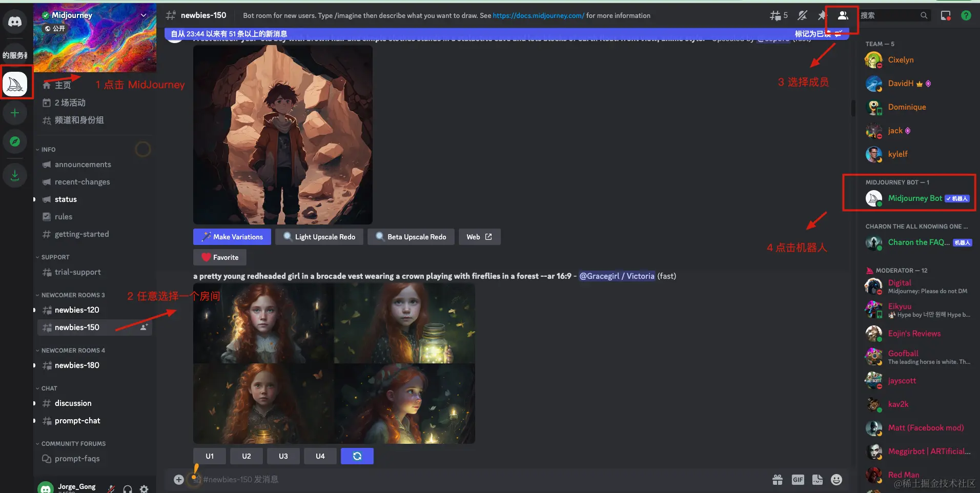Open the rules channel
The height and width of the screenshot is (493, 980).
click(95, 217)
